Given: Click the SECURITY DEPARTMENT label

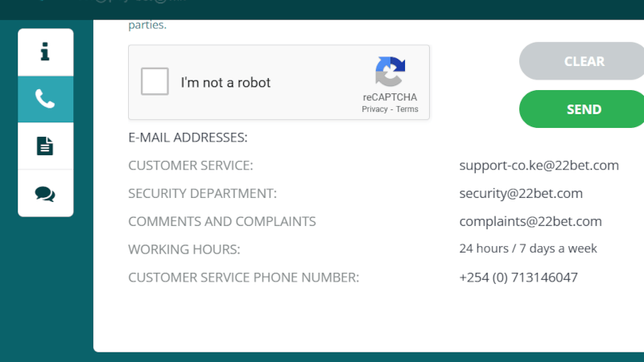Looking at the screenshot, I should coord(203,193).
